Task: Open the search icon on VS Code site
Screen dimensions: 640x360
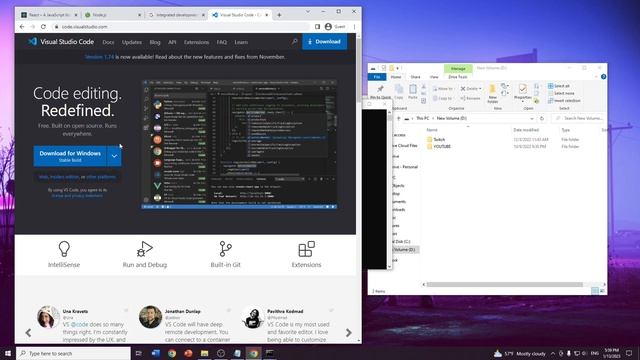Action: [x=295, y=42]
